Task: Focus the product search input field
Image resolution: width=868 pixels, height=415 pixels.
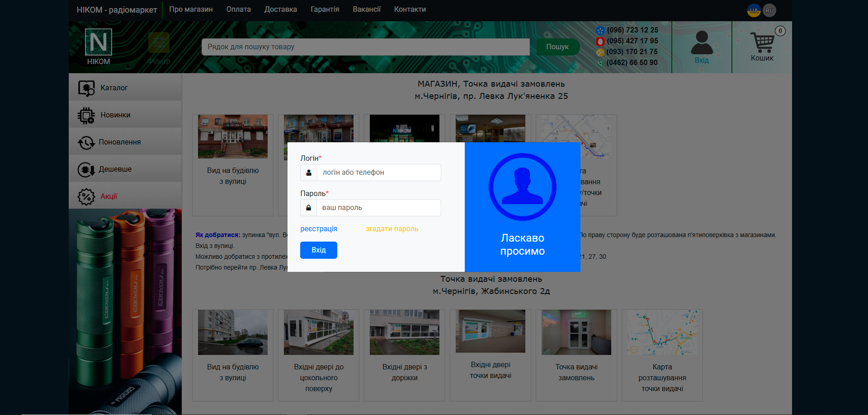Action: click(x=365, y=47)
